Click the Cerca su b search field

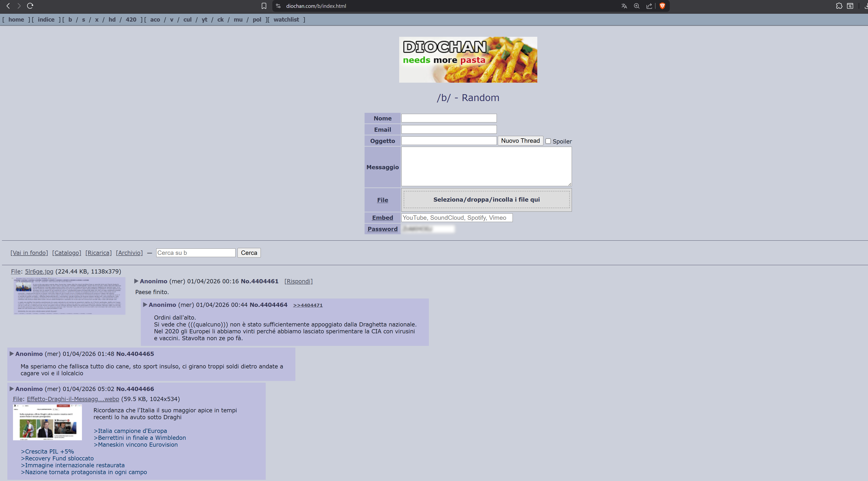[196, 253]
